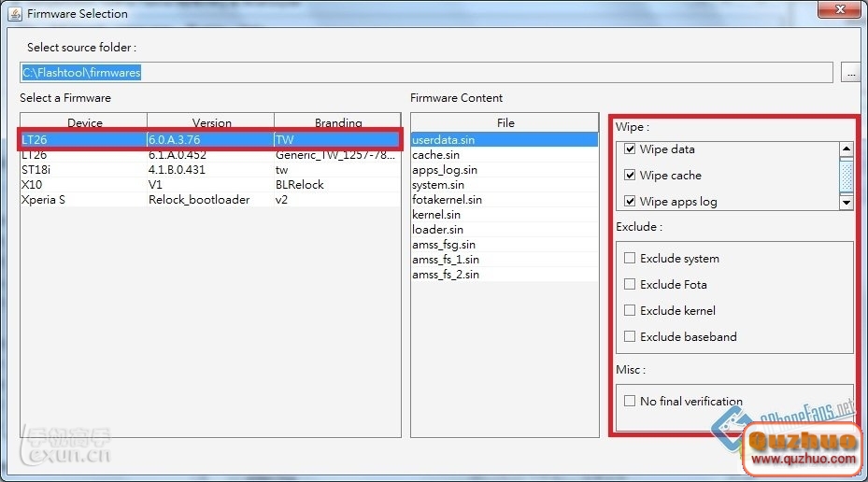Click the Wipe list scrollbar thumb
The image size is (868, 482).
pyautogui.click(x=846, y=175)
